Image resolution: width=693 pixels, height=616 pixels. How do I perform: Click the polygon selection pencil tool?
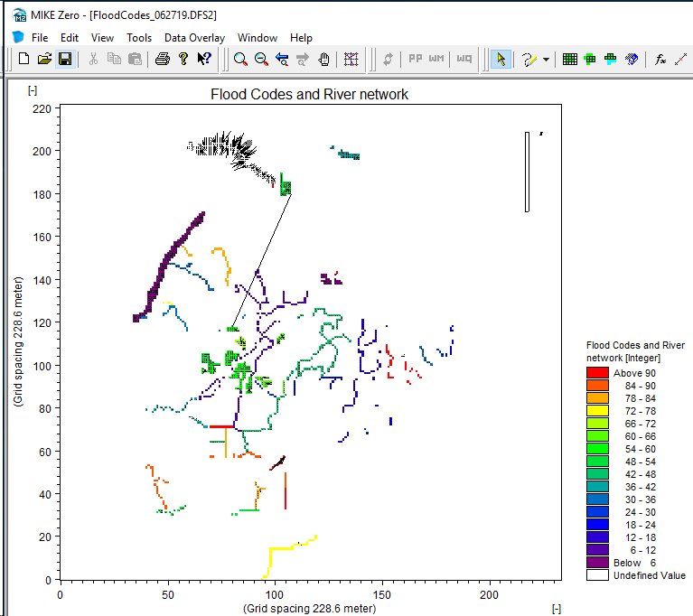pyautogui.click(x=529, y=59)
